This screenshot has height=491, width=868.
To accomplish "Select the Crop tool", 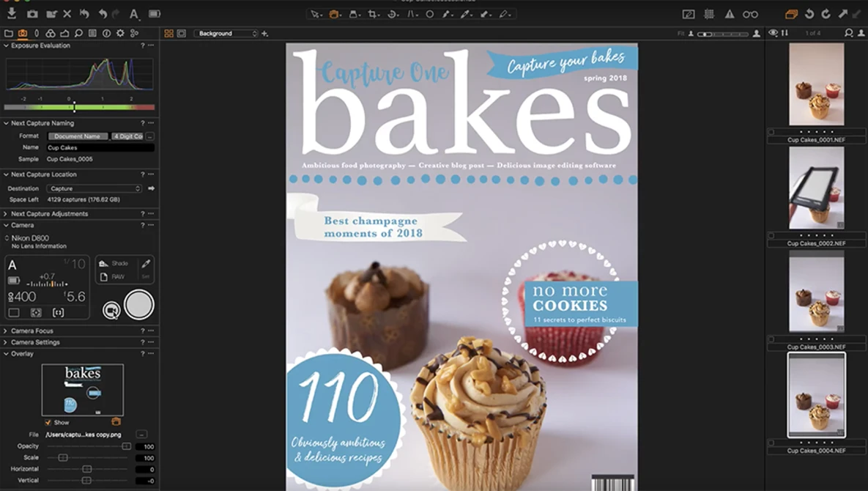I will coord(373,15).
